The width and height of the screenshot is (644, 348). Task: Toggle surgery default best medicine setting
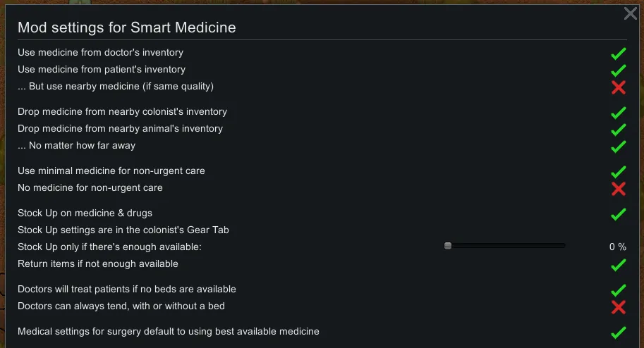pyautogui.click(x=618, y=332)
